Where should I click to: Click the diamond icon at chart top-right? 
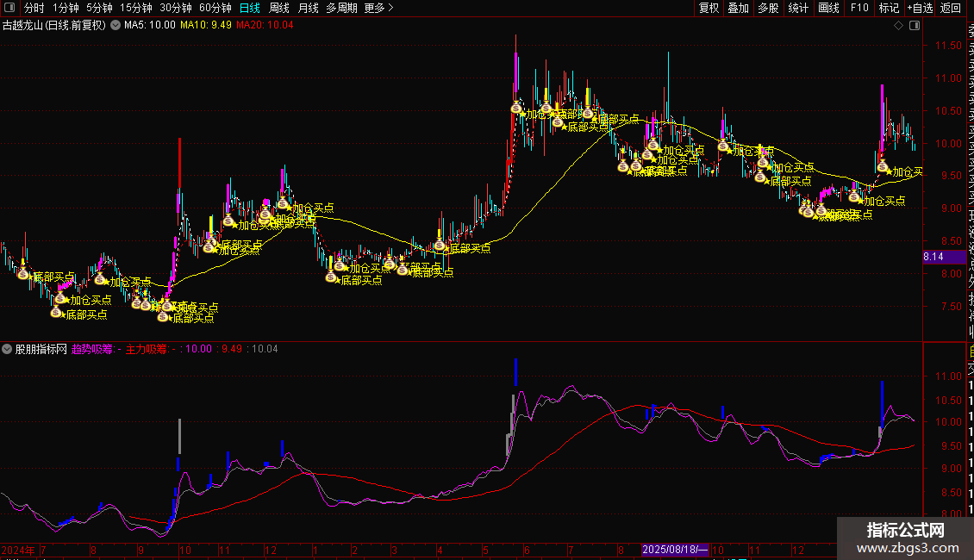pos(898,26)
